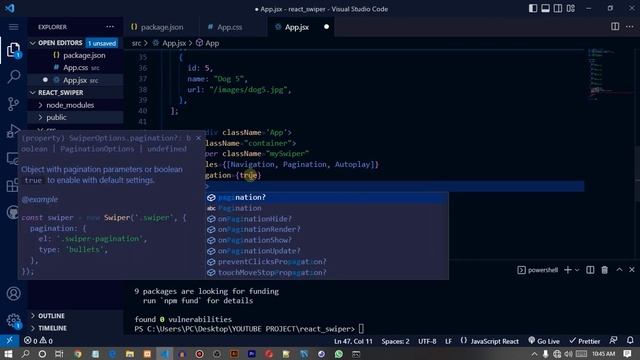Open errors and warnings count in status bar
Screen dimensions: 640x360
coord(38,340)
